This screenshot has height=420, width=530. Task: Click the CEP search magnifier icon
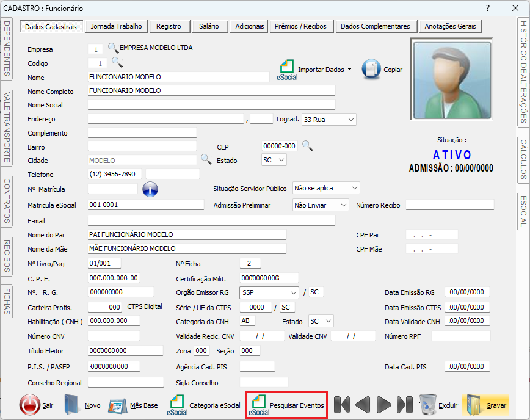pyautogui.click(x=308, y=146)
